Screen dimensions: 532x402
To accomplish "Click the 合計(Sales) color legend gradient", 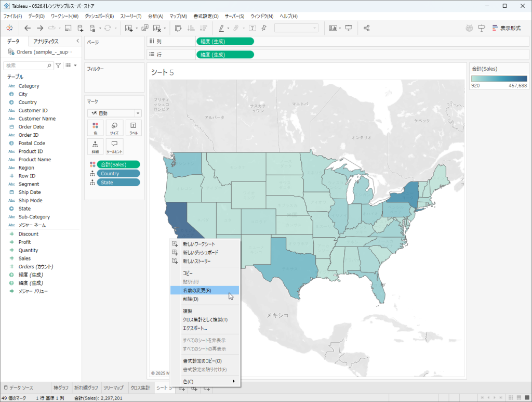I will click(499, 79).
